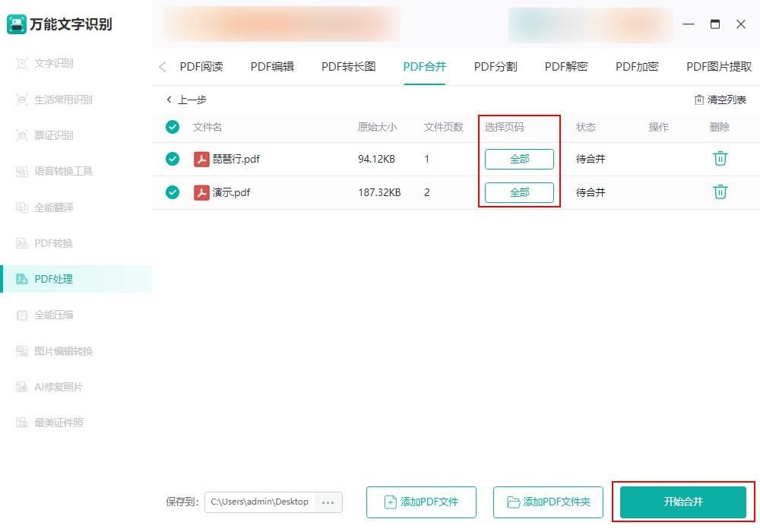Uncheck the 琵琶行.pdf checkbox
760x532 pixels.
click(173, 159)
